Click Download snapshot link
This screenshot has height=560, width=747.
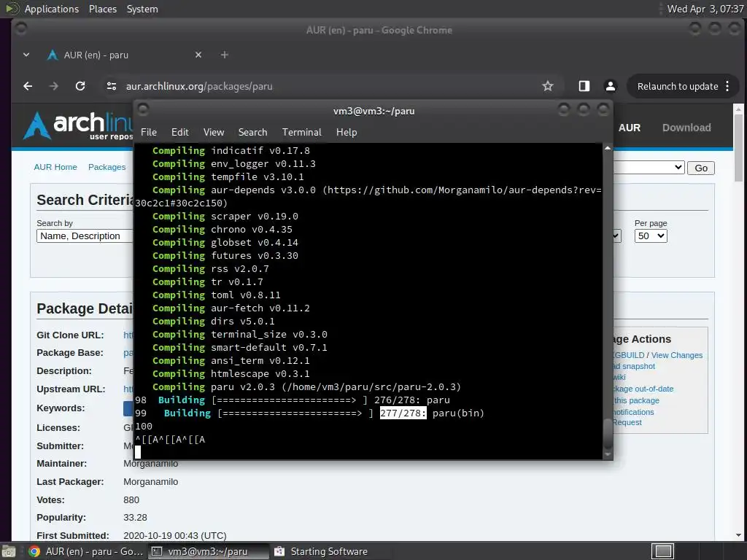634,366
